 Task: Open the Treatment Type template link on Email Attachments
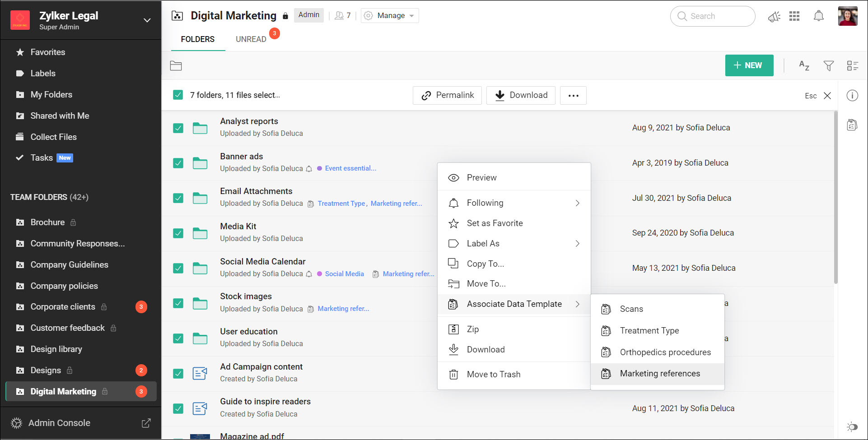tap(341, 203)
